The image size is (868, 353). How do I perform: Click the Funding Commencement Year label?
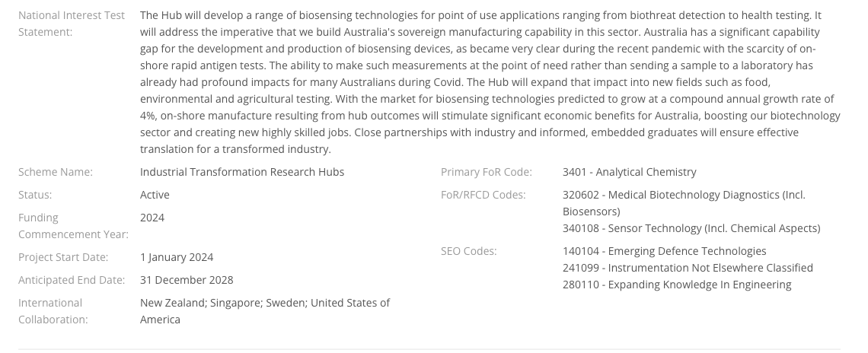pos(73,226)
